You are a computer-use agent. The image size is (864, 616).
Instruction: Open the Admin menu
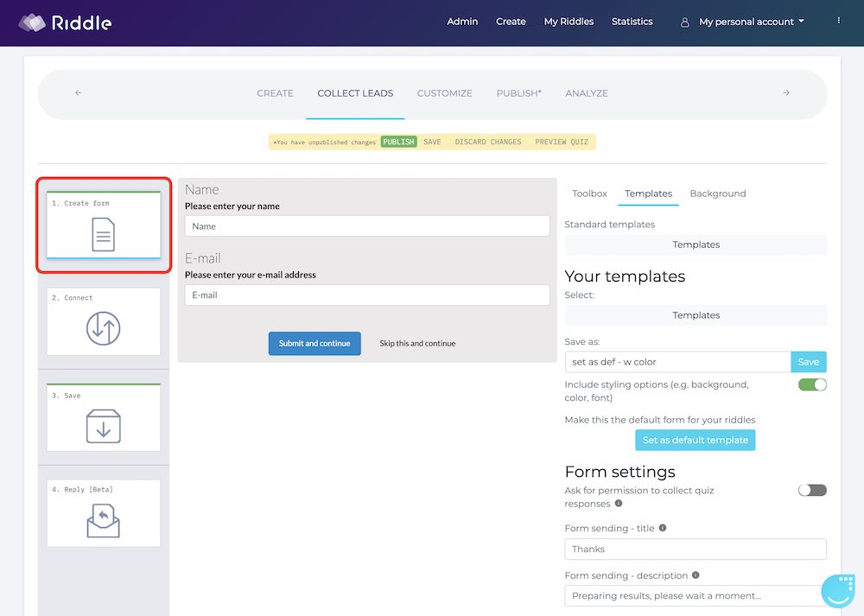(462, 22)
